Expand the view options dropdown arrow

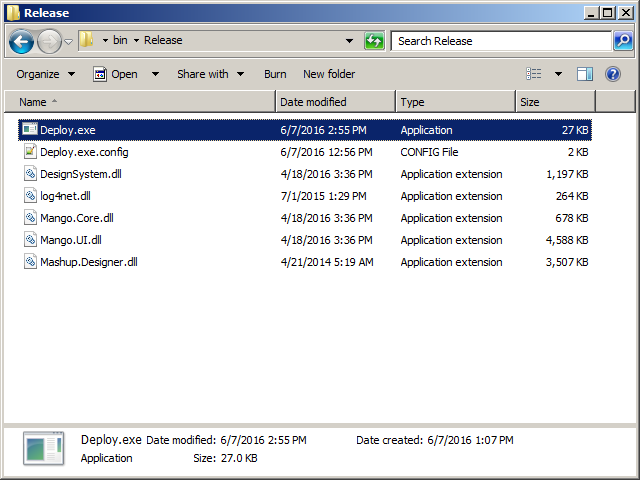click(x=558, y=74)
